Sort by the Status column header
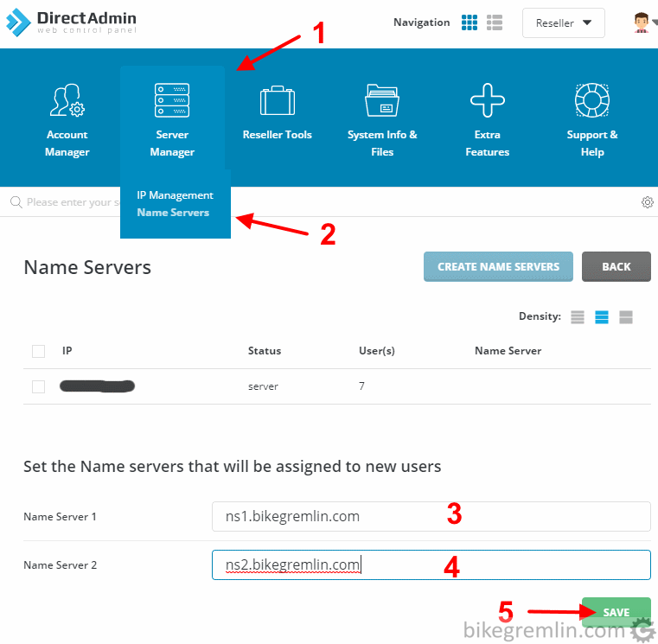This screenshot has height=644, width=658. tap(265, 351)
